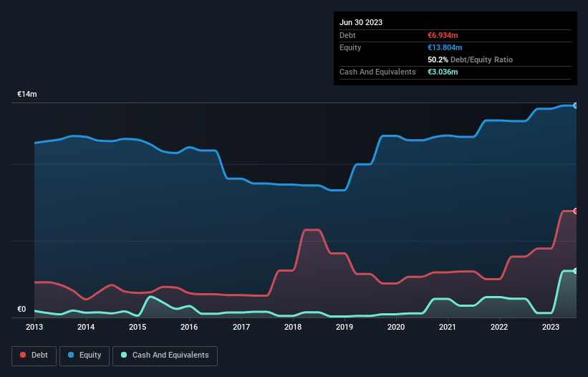
Task: Click the 2018 x-axis label
Action: click(293, 327)
